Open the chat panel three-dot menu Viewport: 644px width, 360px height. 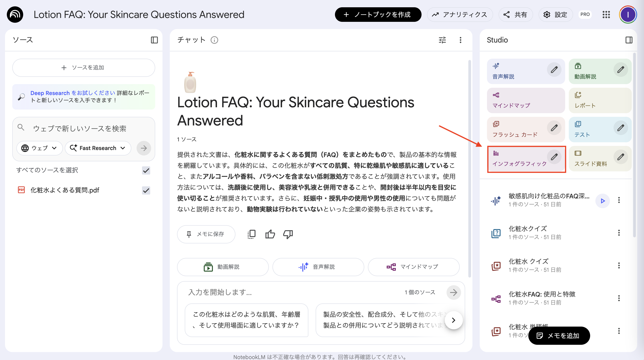460,40
